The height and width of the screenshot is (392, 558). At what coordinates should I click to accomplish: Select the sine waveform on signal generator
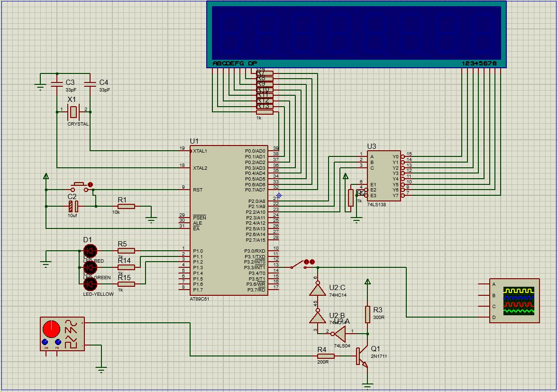pyautogui.click(x=71, y=324)
